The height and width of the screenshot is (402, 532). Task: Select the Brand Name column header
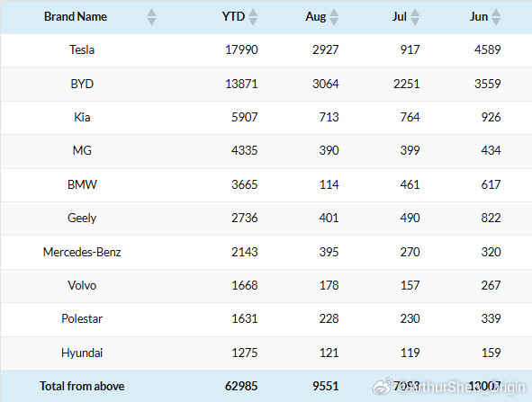(x=76, y=16)
